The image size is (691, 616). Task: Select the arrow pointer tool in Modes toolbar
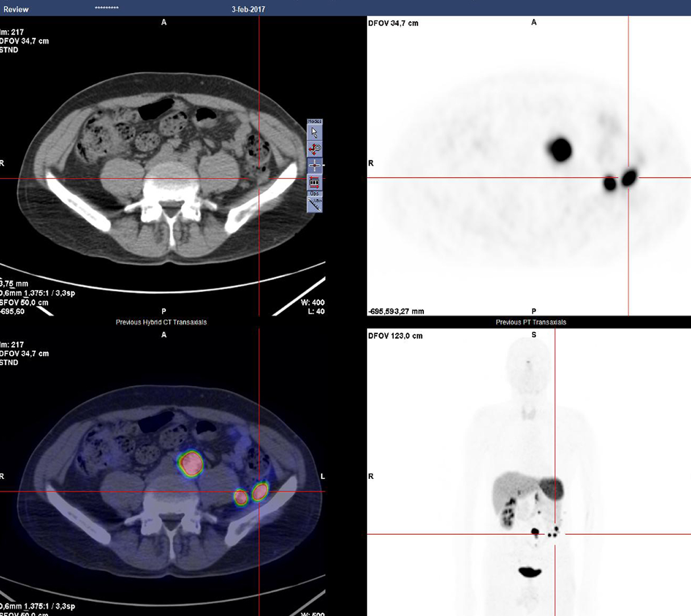315,132
